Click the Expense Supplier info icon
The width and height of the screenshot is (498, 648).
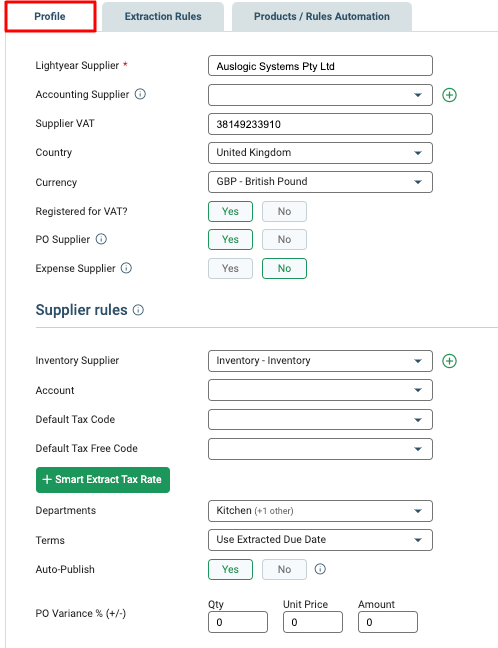point(126,268)
